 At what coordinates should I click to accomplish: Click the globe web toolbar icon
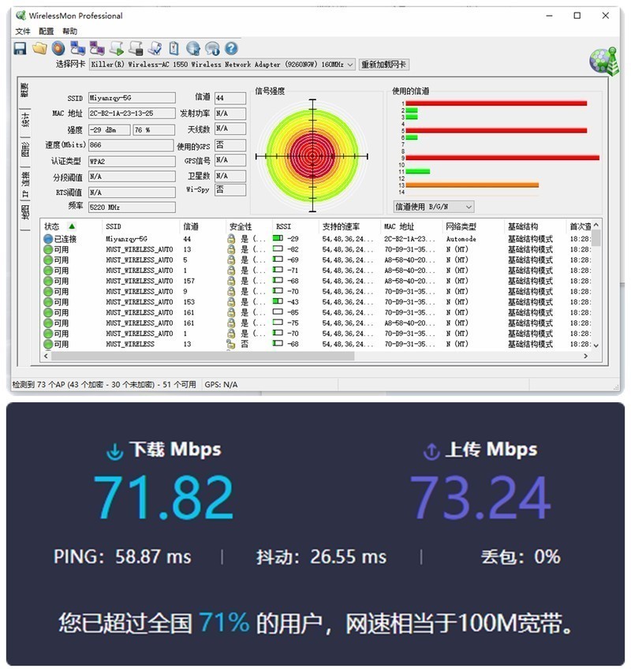[x=192, y=48]
